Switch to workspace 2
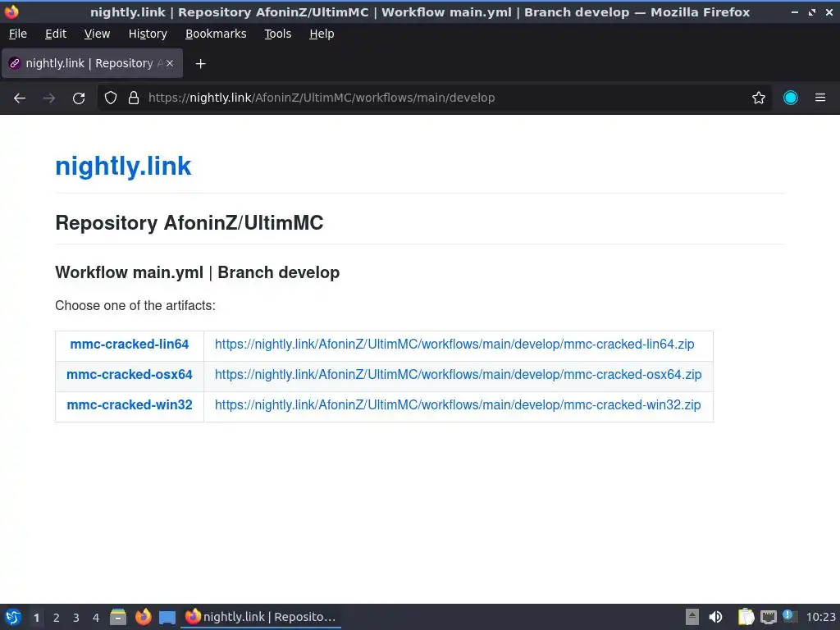 (x=57, y=618)
